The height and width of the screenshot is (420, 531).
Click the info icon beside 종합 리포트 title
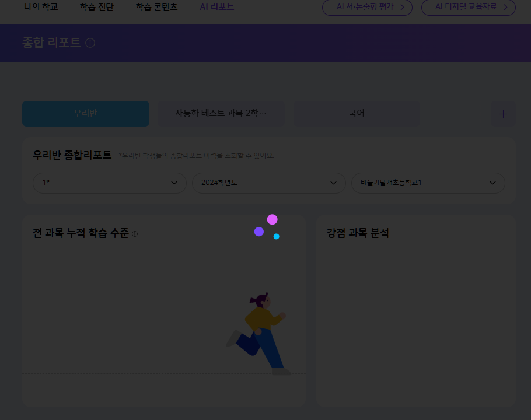coord(90,43)
